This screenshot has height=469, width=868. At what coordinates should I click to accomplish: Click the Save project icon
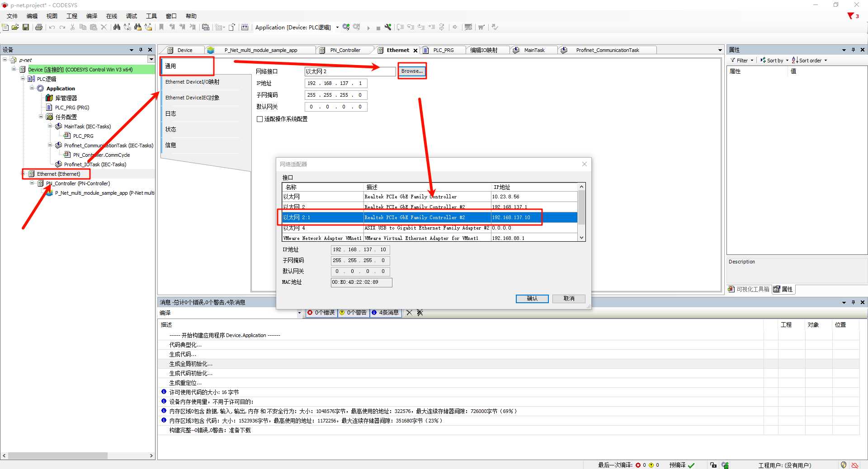coord(26,28)
